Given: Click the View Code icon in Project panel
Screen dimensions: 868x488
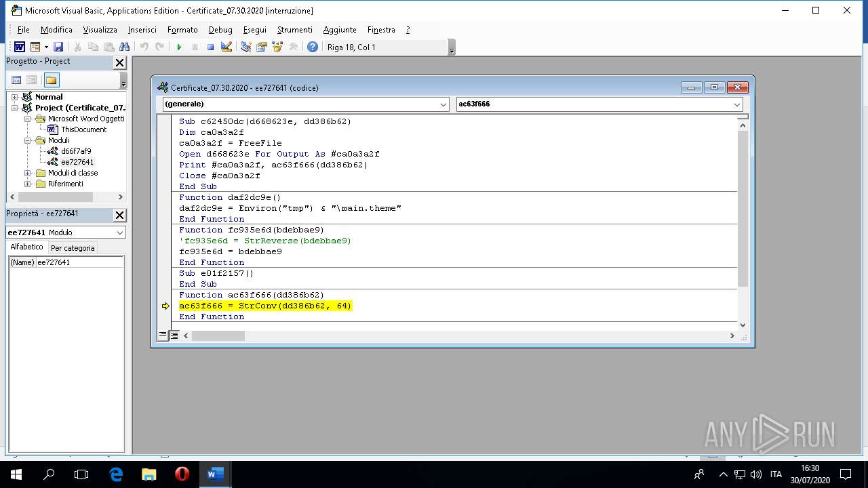Looking at the screenshot, I should (16, 80).
